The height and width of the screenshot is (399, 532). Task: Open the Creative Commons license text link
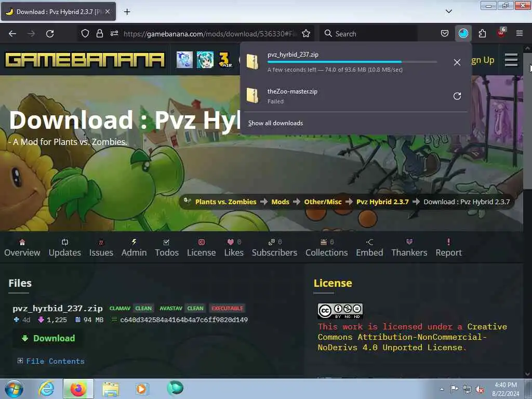[x=412, y=337]
